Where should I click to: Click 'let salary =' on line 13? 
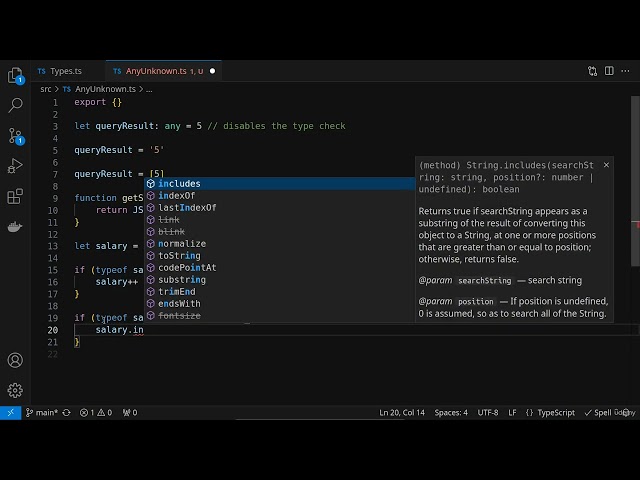click(x=106, y=246)
